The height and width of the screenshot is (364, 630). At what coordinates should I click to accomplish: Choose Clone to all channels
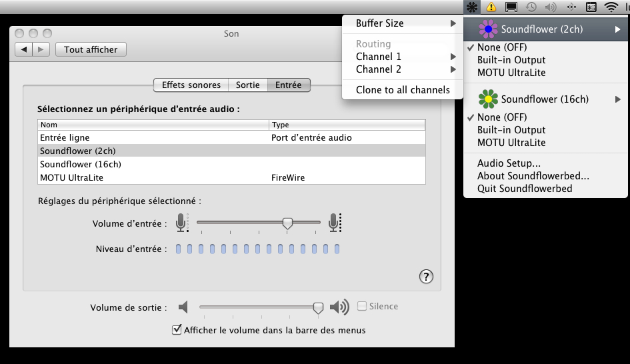tap(402, 90)
